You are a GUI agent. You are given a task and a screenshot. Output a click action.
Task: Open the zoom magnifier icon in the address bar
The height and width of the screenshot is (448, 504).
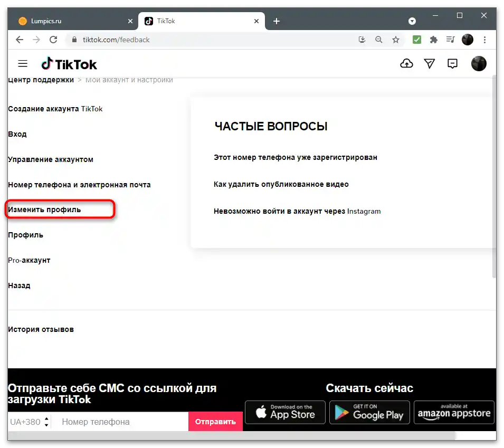tap(378, 40)
